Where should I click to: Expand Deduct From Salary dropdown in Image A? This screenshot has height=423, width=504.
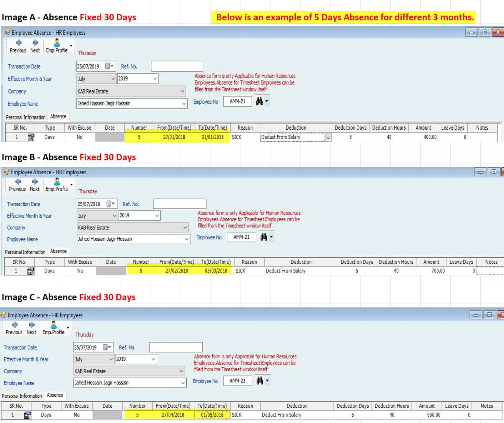[x=328, y=137]
